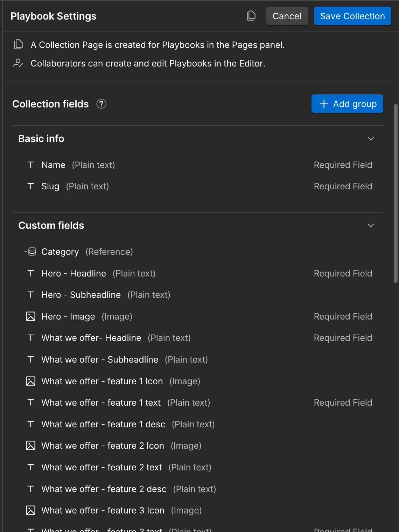
Task: Click the duplicate collection icon beside Cancel
Action: [251, 16]
